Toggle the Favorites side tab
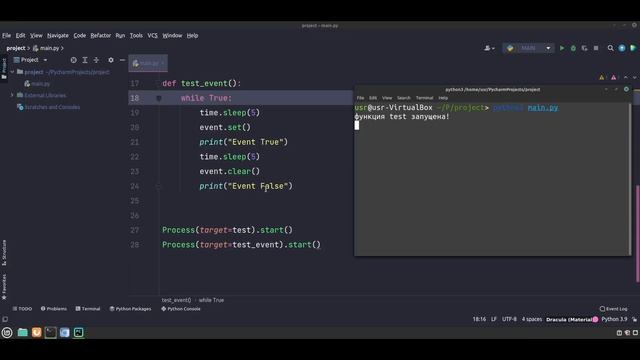Viewport: 640px width, 360px height. (4, 287)
